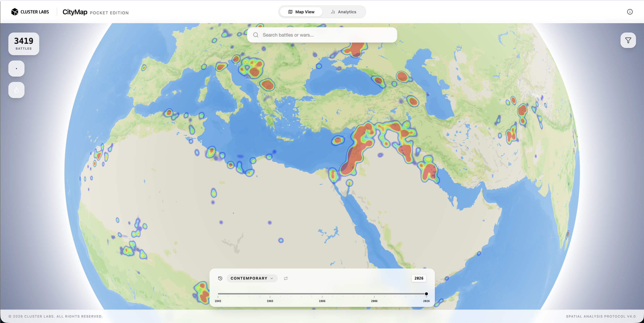
Task: Click the history clock icon in the timeline panel
Action: point(220,278)
